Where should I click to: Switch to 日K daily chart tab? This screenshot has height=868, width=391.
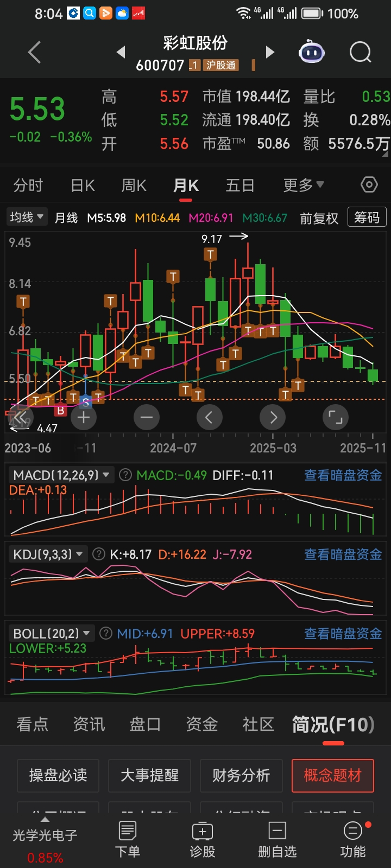(x=83, y=186)
